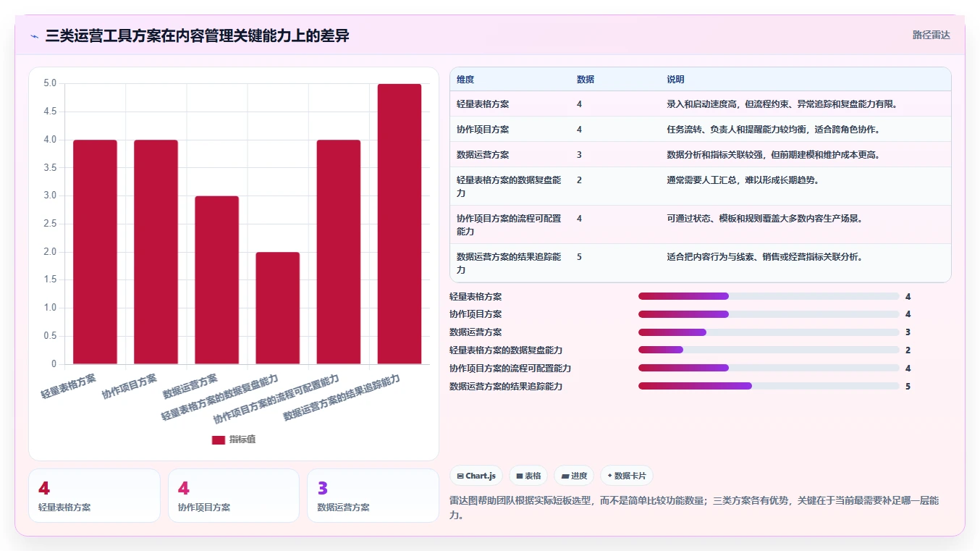
Task: Click the table cell 协作项目方案的流程可配置能力
Action: 509,225
